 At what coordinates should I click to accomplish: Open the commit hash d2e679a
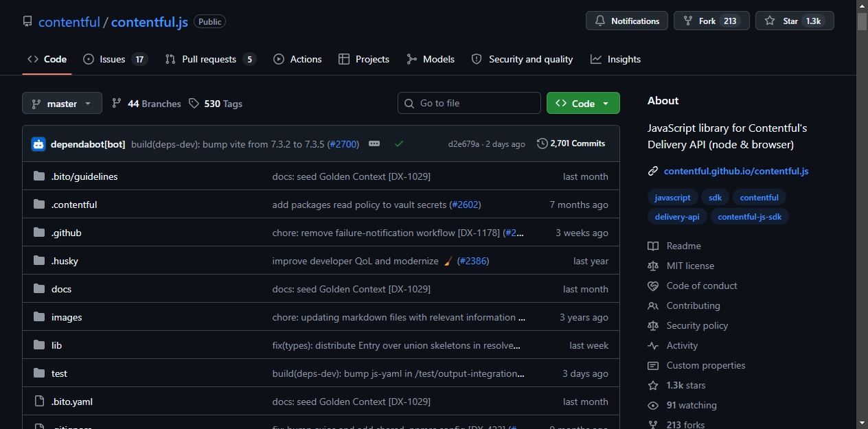click(x=464, y=144)
